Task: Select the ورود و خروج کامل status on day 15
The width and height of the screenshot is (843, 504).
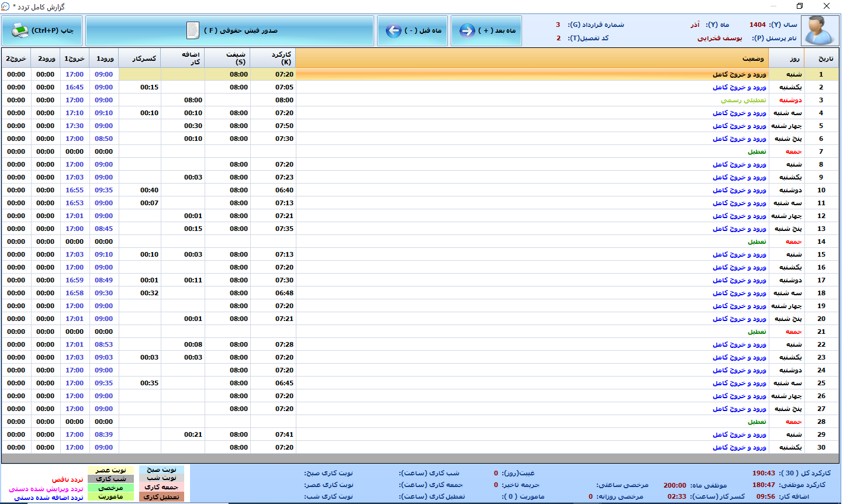Action: [x=739, y=254]
